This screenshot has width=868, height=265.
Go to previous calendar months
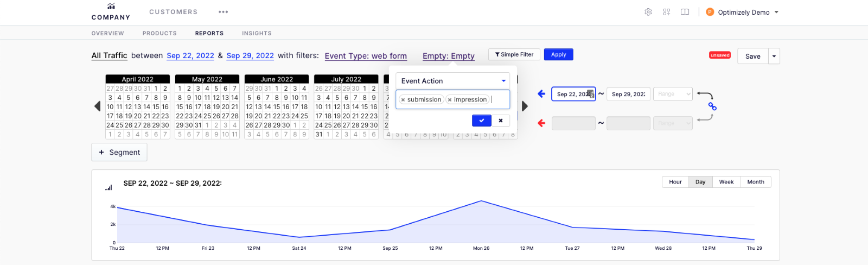click(98, 106)
